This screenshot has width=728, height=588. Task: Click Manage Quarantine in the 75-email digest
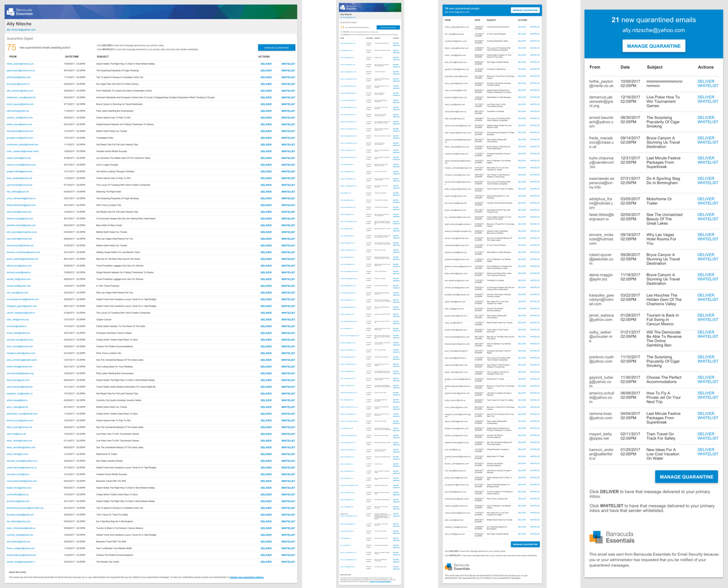(x=276, y=48)
